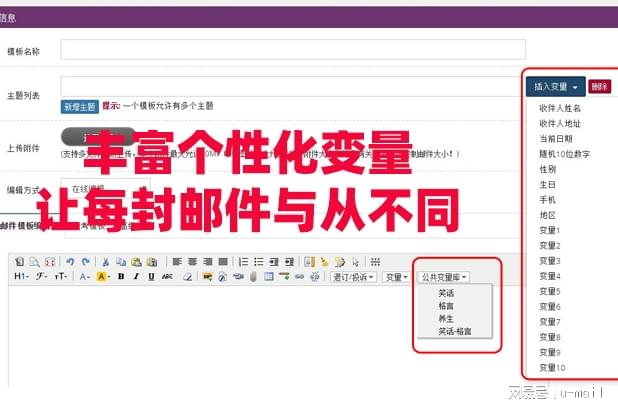Choose 当前日期 in the variable menu
The height and width of the screenshot is (412, 618).
pyautogui.click(x=556, y=139)
